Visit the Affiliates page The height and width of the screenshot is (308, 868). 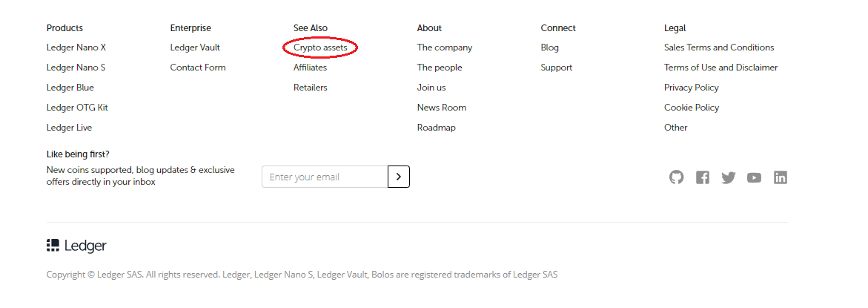click(x=310, y=68)
